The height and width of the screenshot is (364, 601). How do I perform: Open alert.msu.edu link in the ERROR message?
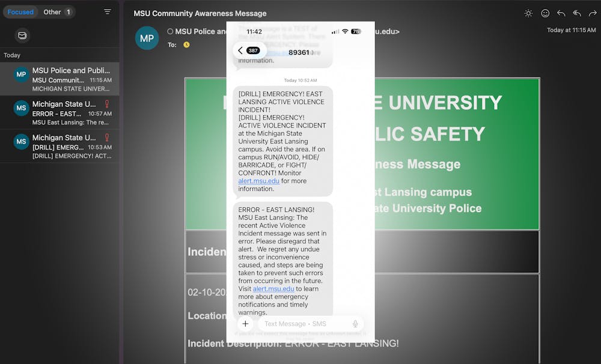pyautogui.click(x=273, y=289)
